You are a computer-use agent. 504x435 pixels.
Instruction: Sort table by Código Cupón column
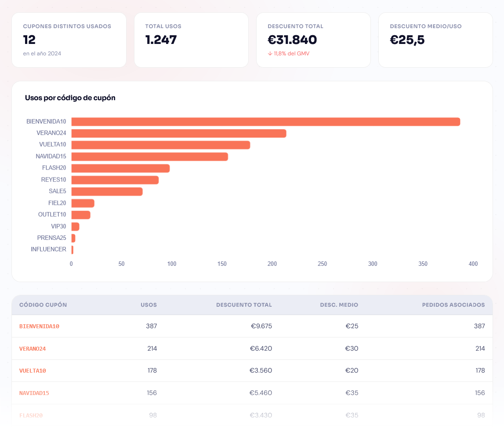click(43, 305)
